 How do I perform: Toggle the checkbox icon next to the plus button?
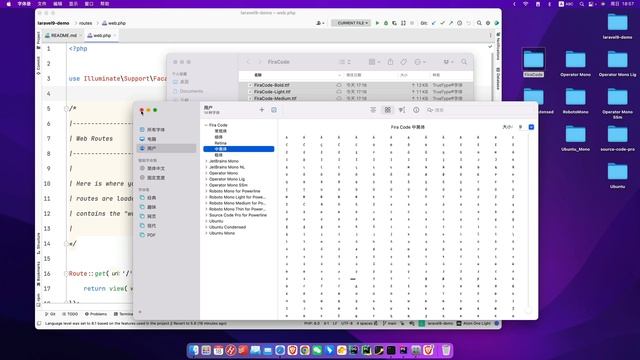coord(274,110)
